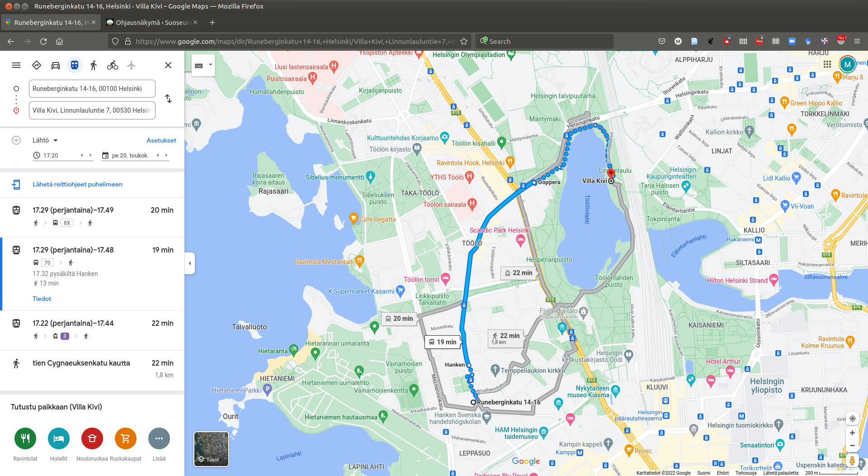Image resolution: width=868 pixels, height=476 pixels.
Task: Click the Asetukset options link
Action: click(x=161, y=140)
